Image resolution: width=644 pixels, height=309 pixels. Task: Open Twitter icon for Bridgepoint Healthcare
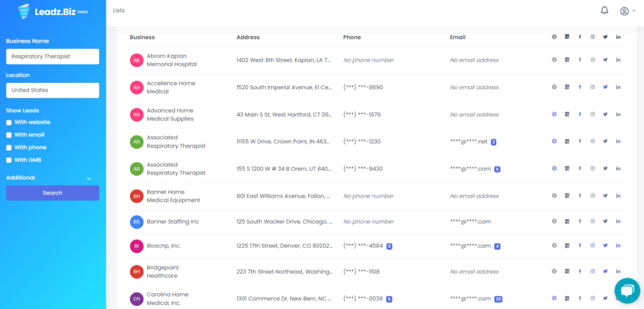tap(605, 271)
